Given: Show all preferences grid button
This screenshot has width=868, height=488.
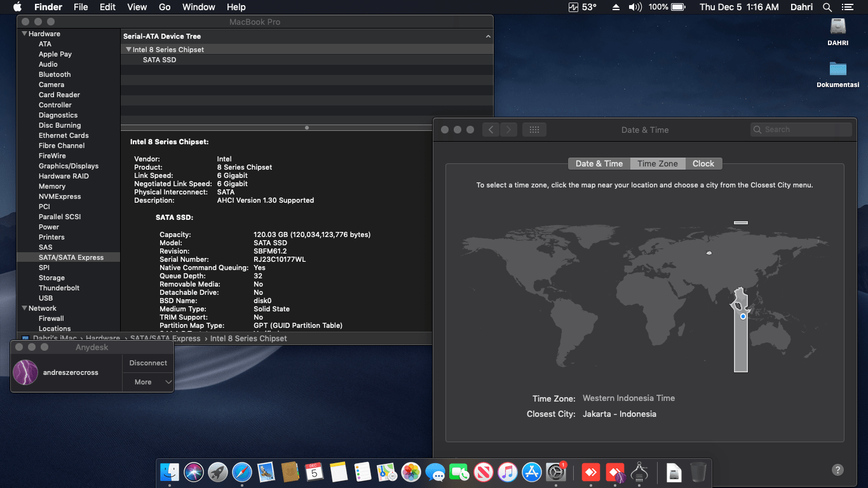Looking at the screenshot, I should [x=534, y=130].
